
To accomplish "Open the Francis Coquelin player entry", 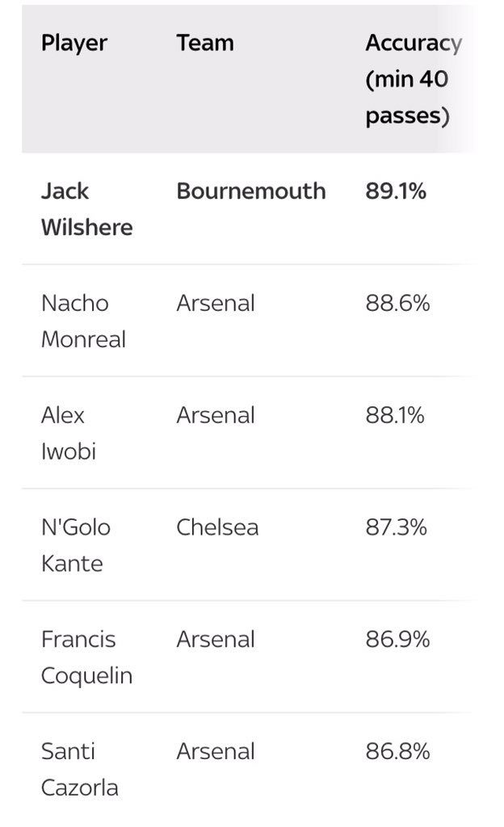I will click(x=86, y=657).
